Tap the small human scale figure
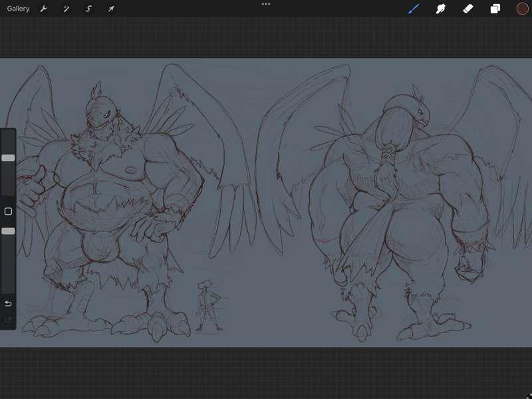The height and width of the screenshot is (399, 532). click(208, 306)
